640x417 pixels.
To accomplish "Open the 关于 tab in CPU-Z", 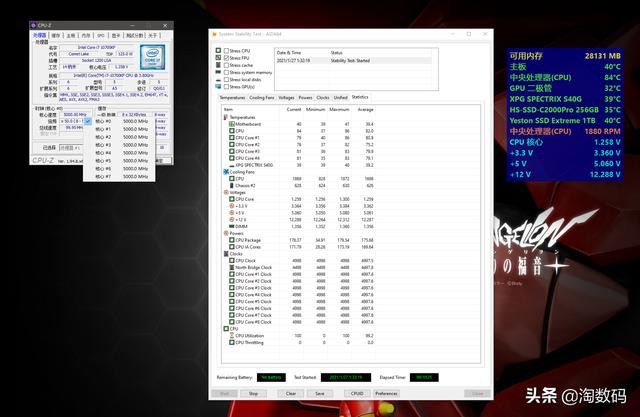I will tap(153, 36).
